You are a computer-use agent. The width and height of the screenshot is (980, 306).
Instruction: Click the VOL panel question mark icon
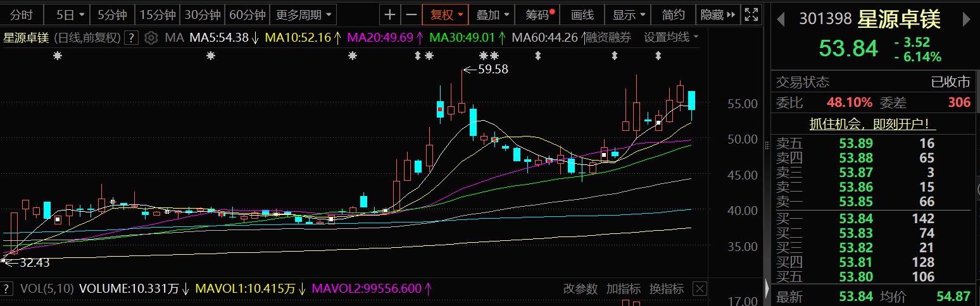8,289
